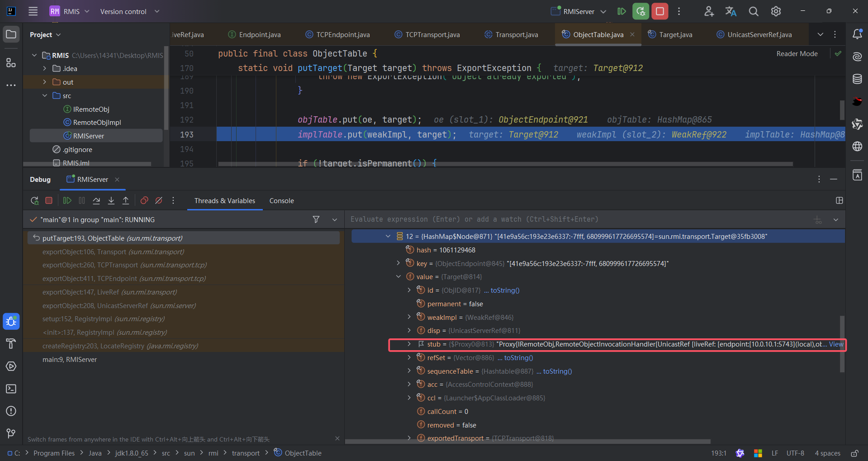Image resolution: width=868 pixels, height=461 pixels.
Task: Click toString() link for refSet
Action: point(518,358)
